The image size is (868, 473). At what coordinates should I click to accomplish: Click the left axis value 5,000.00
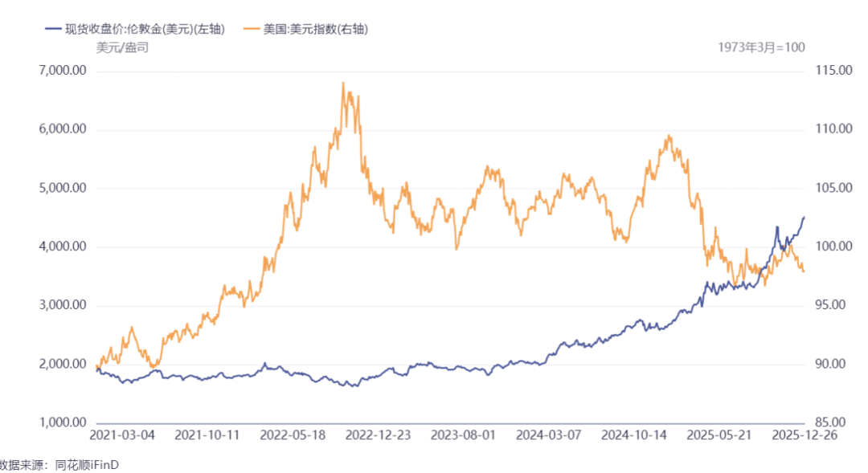coord(63,188)
